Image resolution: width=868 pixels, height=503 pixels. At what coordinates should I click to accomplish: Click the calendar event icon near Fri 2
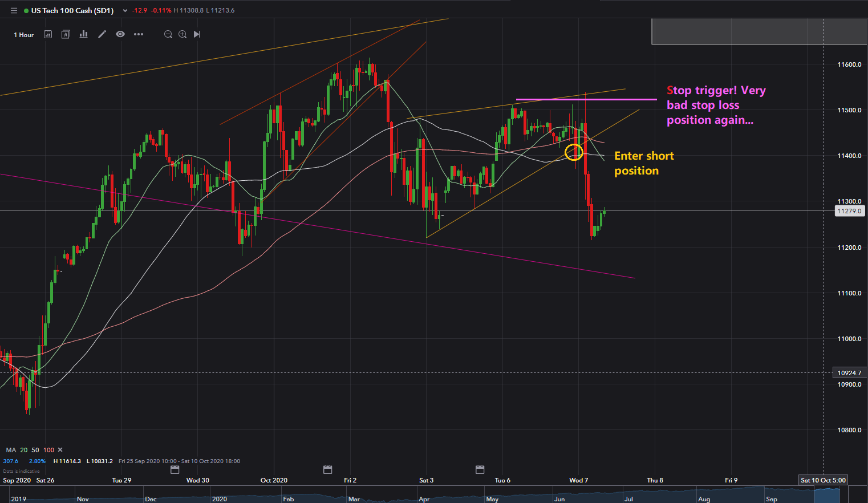click(327, 469)
